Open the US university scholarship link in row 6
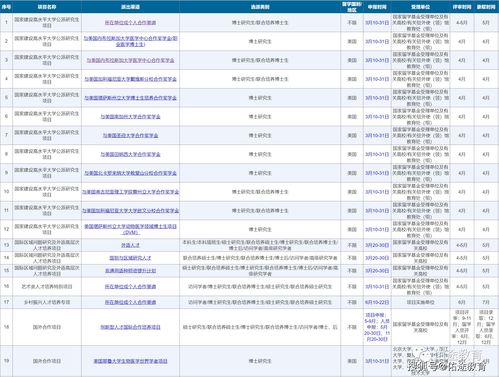The width and height of the screenshot is (499, 377). click(130, 117)
